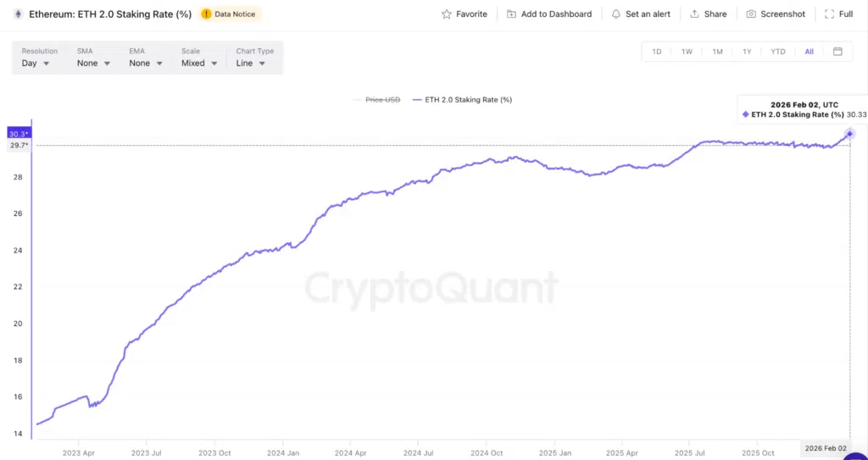Expand the SMA None dropdown
The width and height of the screenshot is (868, 460).
(93, 63)
